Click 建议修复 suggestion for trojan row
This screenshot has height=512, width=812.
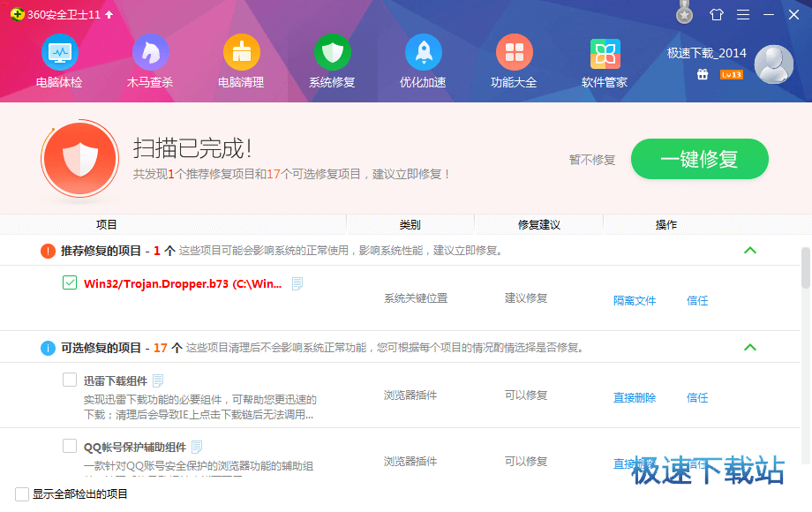pyautogui.click(x=526, y=298)
